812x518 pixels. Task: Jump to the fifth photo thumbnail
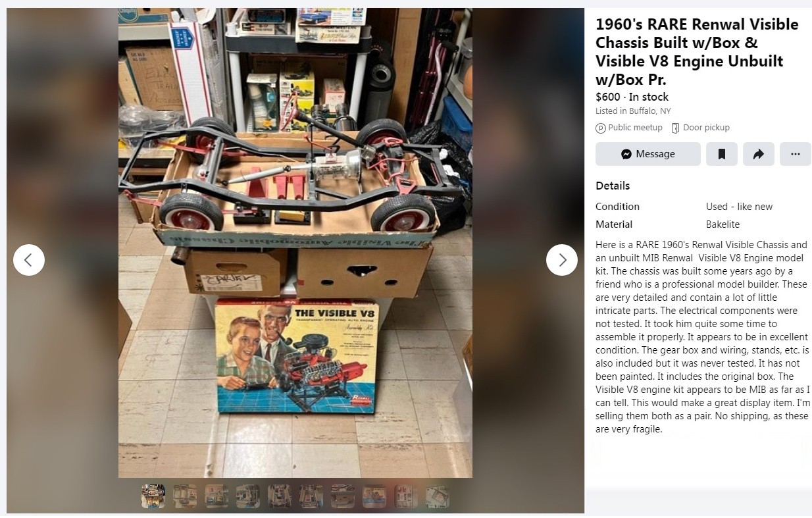(280, 496)
